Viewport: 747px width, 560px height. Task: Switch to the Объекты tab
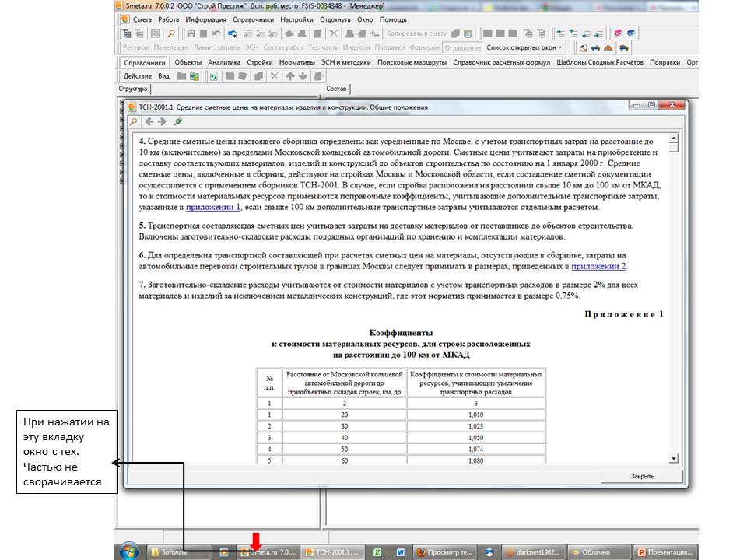click(x=188, y=62)
